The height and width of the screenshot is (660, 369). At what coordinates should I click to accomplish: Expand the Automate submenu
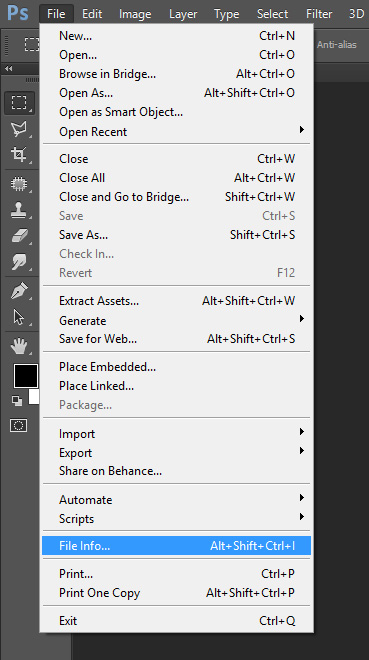[177, 500]
